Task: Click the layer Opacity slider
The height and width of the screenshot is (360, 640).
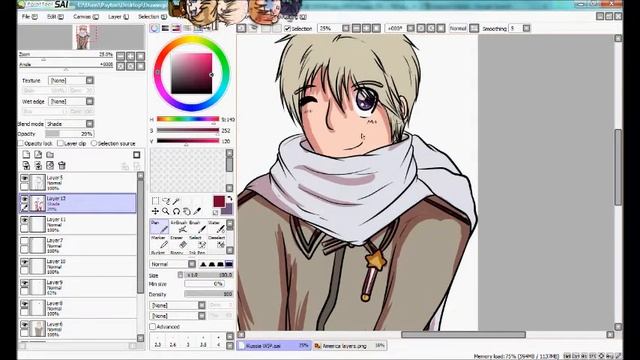Action: (x=69, y=134)
